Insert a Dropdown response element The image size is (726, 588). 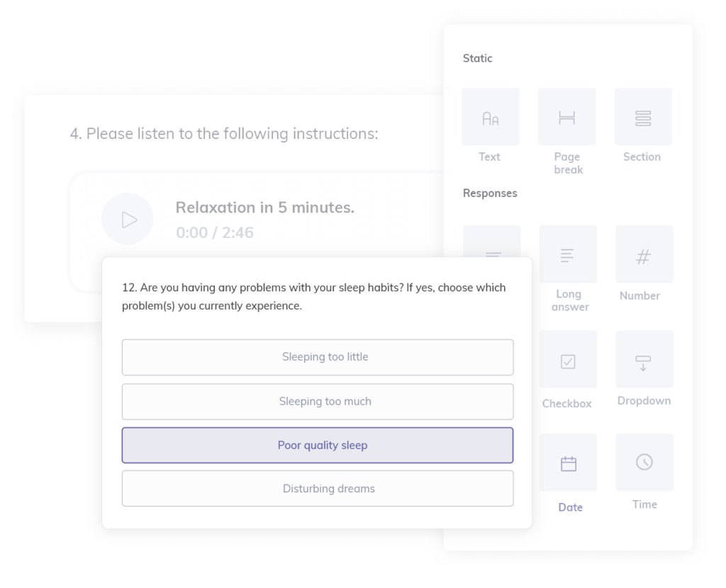pos(644,360)
